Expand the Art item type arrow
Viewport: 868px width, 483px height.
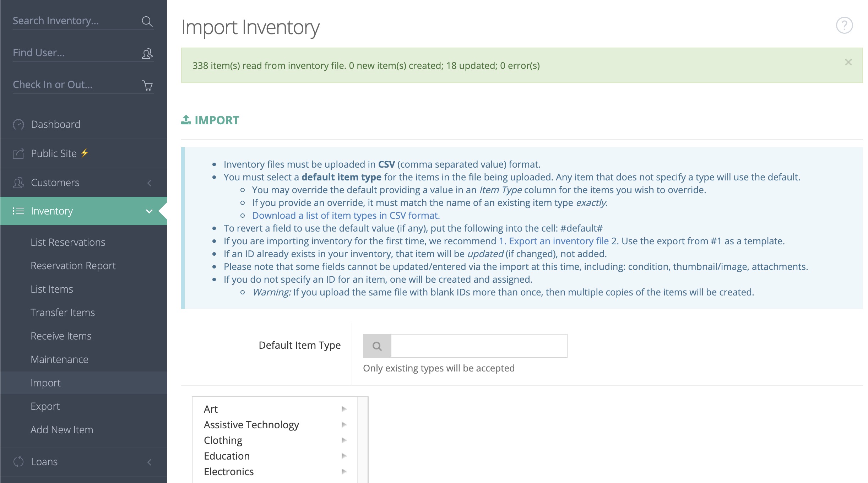tap(344, 409)
